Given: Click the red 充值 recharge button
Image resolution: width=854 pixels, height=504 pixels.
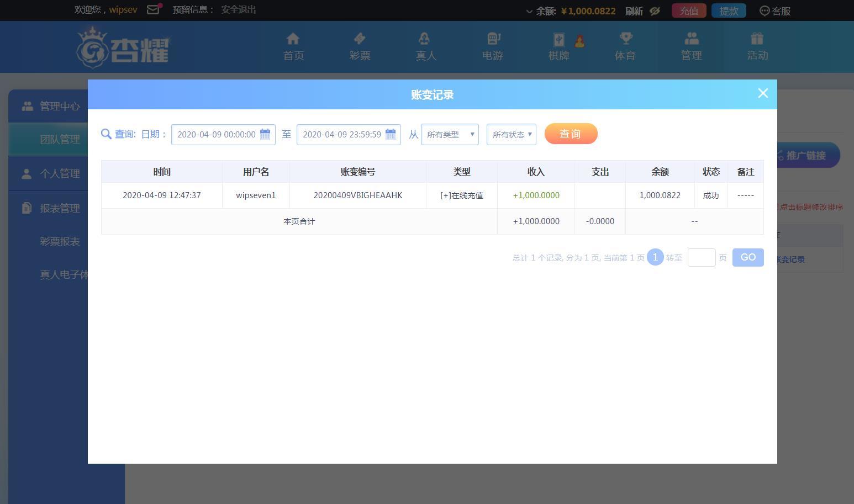Looking at the screenshot, I should [x=688, y=11].
